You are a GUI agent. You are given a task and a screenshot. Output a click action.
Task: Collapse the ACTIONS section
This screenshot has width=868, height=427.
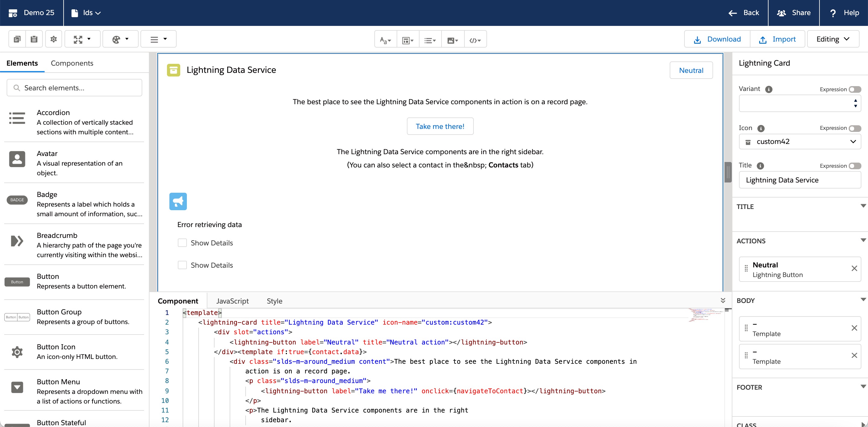pos(863,240)
